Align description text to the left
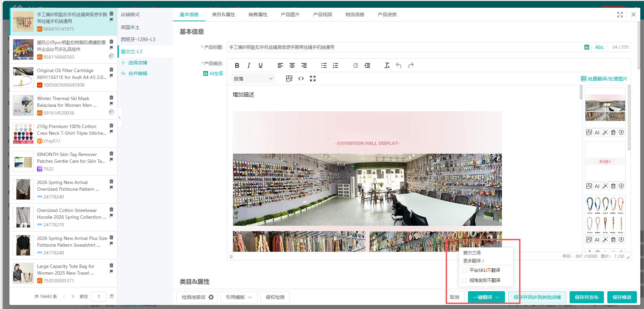 280,65
